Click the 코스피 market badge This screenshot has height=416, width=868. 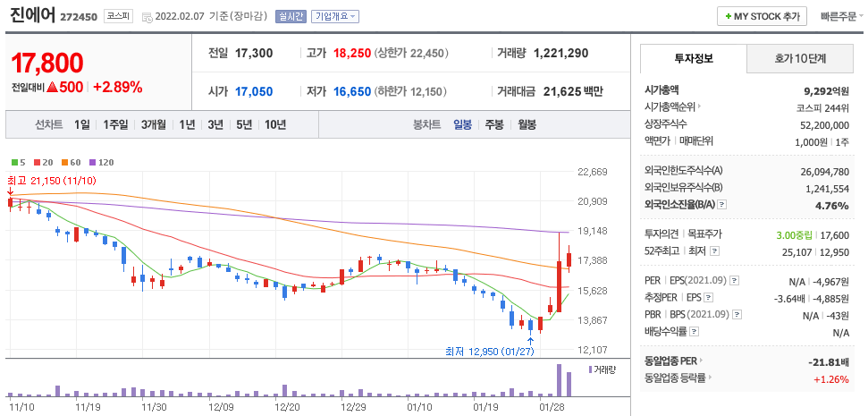coord(119,17)
